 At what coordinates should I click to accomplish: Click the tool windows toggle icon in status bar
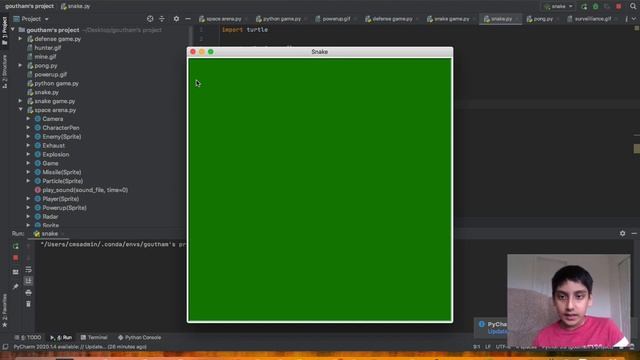[x=5, y=347]
